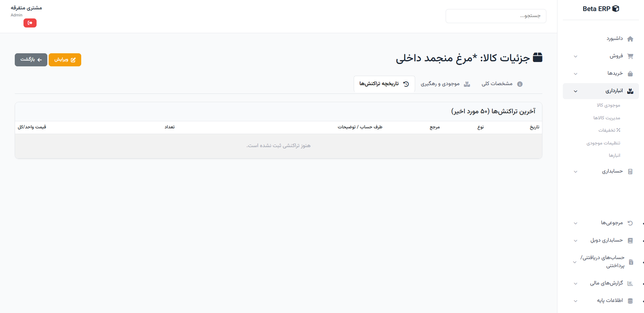Click the percent icon next to تخفیفات
Image resolution: width=644 pixels, height=313 pixels.
pos(618,130)
